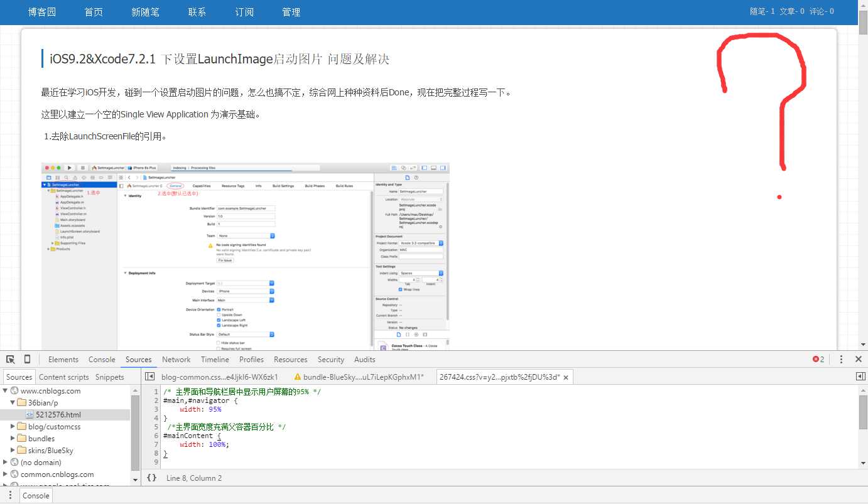
Task: Open the 管理 admin link
Action: (x=291, y=12)
